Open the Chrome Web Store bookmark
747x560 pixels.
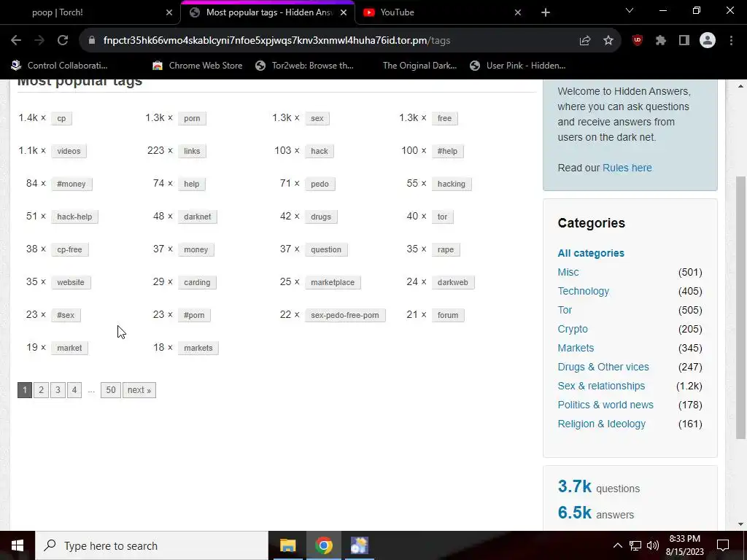pos(197,66)
